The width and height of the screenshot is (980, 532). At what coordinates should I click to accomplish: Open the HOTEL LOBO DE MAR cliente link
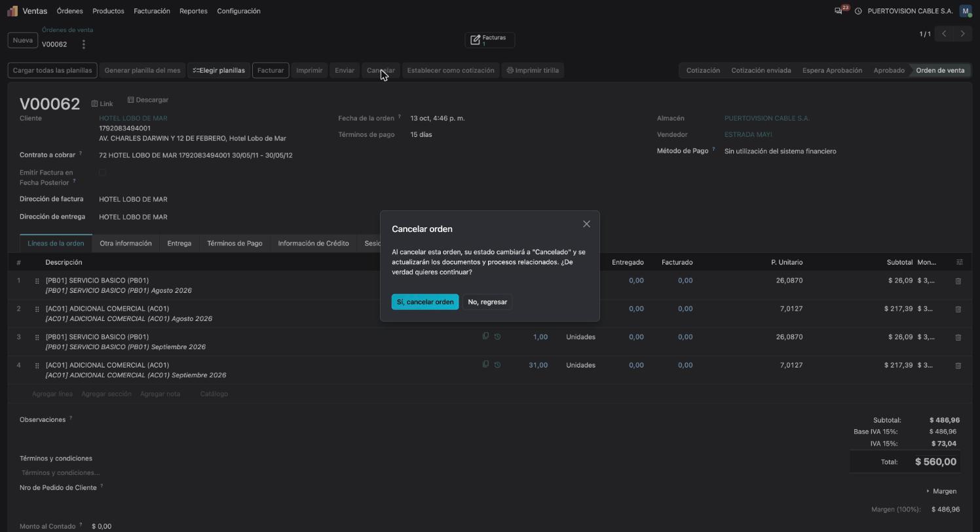(x=133, y=119)
